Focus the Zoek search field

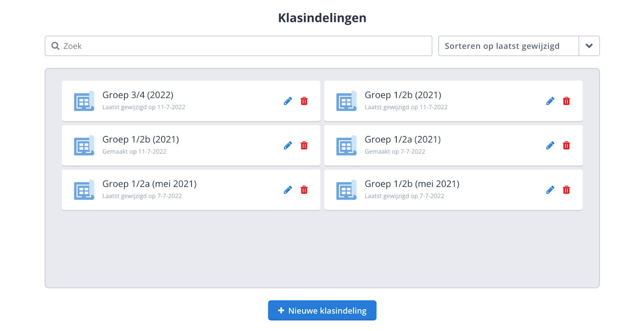tap(238, 46)
